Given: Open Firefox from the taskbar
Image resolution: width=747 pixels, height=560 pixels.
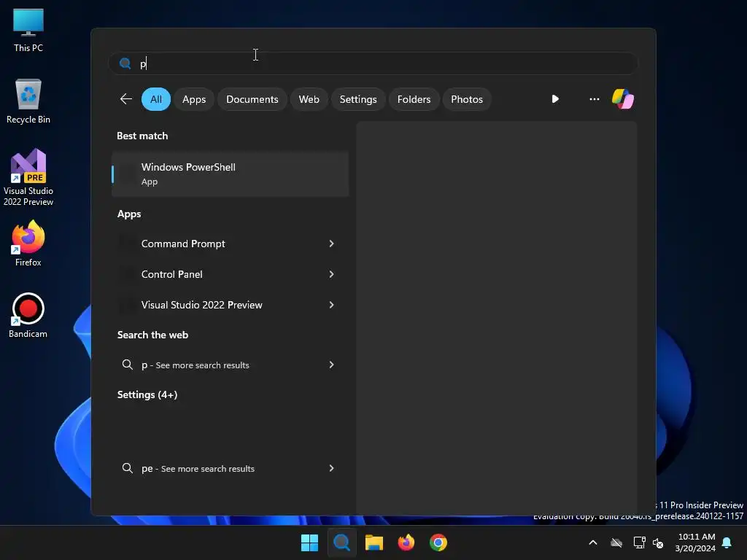Looking at the screenshot, I should [x=406, y=542].
